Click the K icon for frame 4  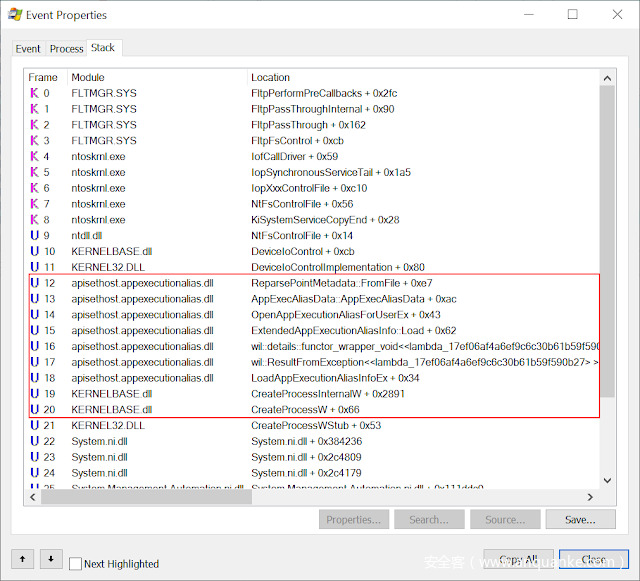pyautogui.click(x=35, y=156)
